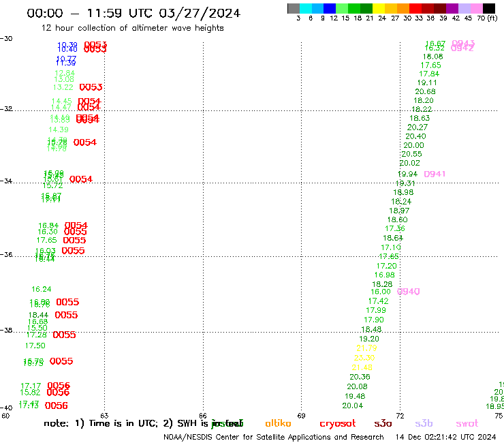The image size is (504, 443).
Task: Click the wave height value "19.48"
Action: click(x=355, y=397)
